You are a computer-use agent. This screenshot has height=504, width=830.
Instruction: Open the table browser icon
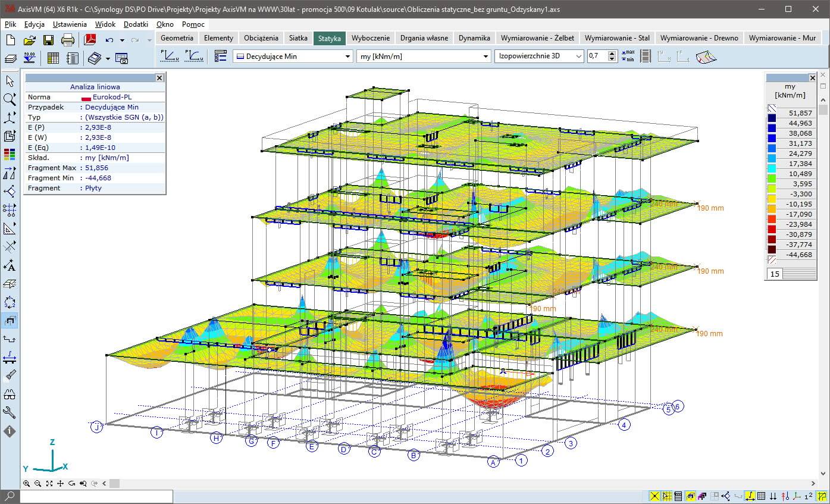(53, 58)
